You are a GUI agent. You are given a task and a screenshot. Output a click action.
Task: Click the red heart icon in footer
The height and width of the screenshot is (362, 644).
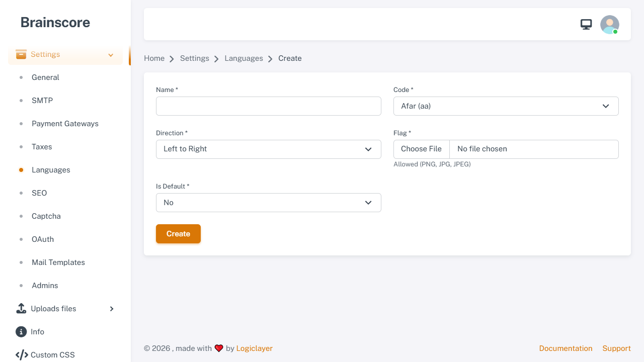219,348
